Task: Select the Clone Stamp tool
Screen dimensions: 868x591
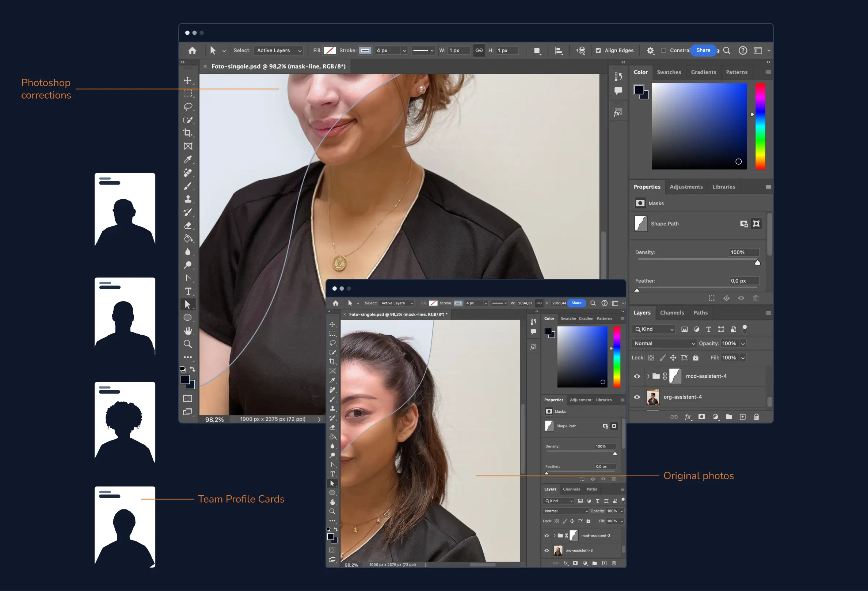Action: tap(188, 199)
